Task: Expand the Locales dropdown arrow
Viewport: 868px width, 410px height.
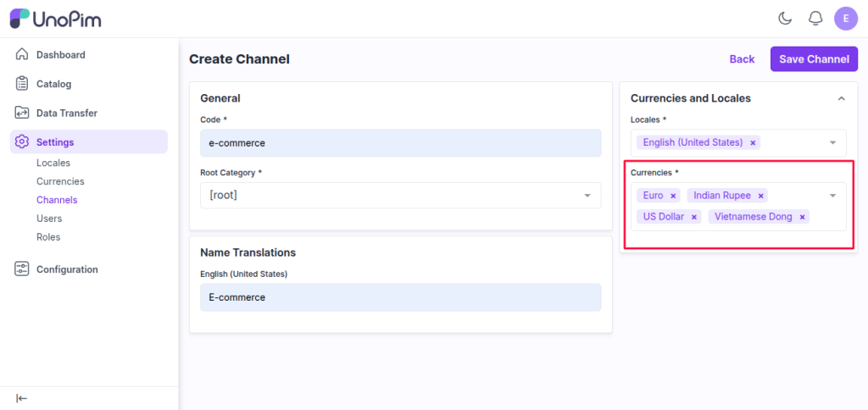Action: [x=832, y=142]
